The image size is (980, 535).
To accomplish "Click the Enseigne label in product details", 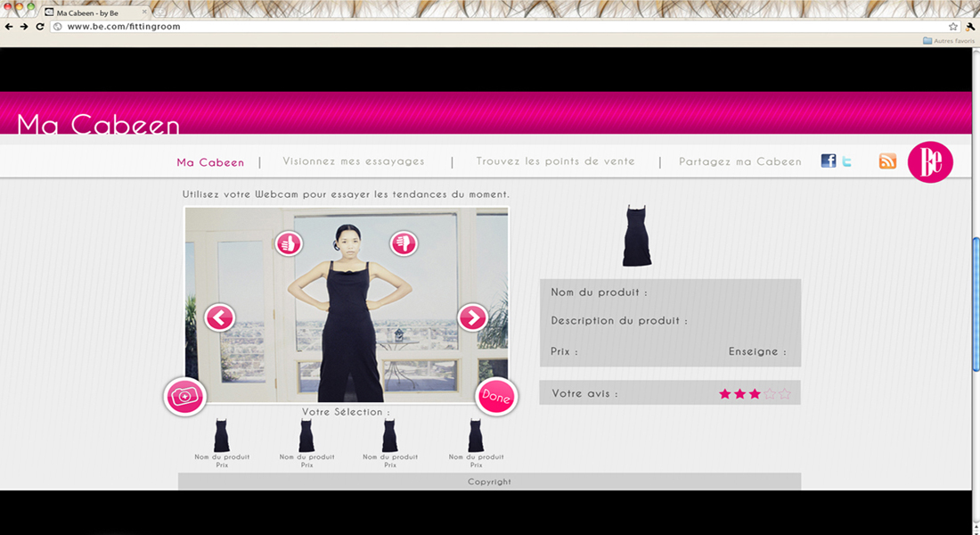I will coord(757,351).
